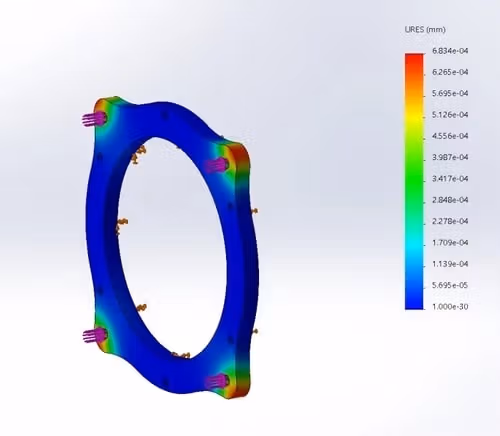The width and height of the screenshot is (500, 436).
Task: Click the legend value 3.417e-04
Action: tap(450, 179)
